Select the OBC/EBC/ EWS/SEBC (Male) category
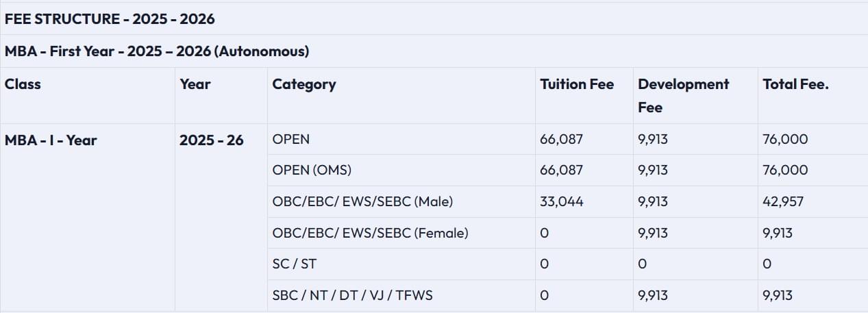Viewport: 868px width, 313px height. pyautogui.click(x=362, y=202)
